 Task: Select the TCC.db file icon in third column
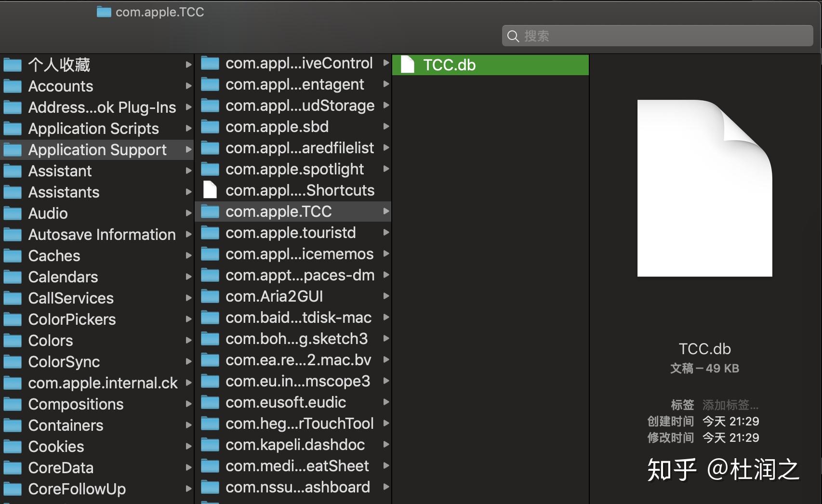click(x=408, y=65)
